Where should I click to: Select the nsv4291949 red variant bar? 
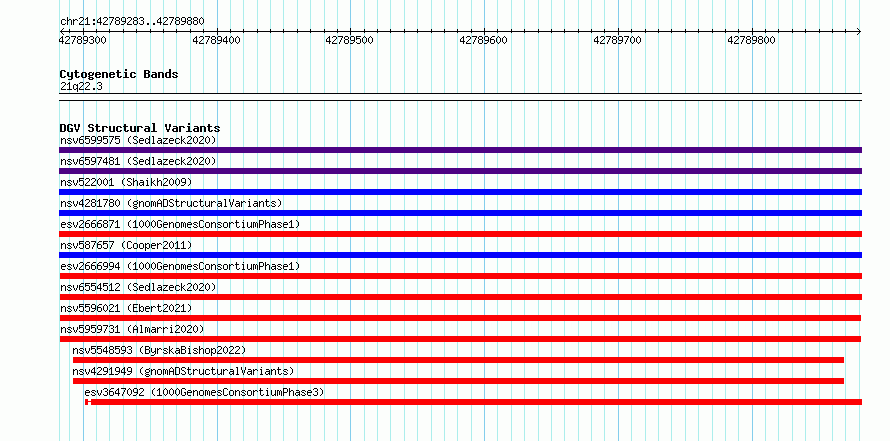click(458, 381)
